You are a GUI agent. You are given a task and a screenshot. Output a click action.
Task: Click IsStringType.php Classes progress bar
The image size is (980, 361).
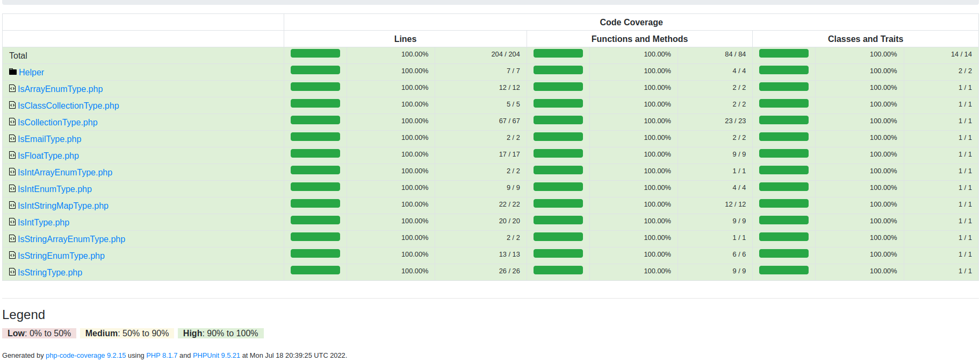[x=784, y=270]
